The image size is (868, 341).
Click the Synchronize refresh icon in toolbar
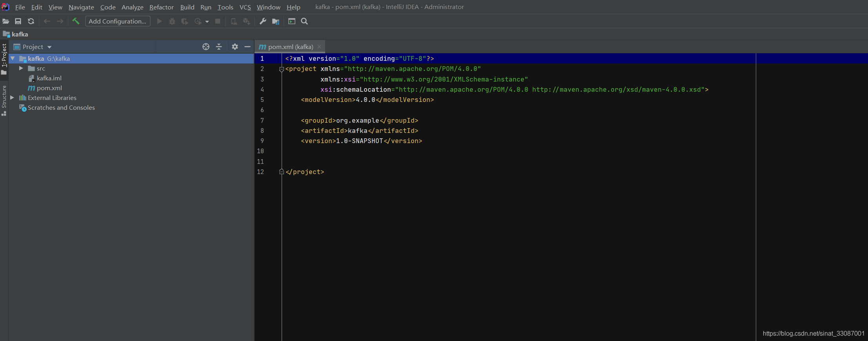31,21
